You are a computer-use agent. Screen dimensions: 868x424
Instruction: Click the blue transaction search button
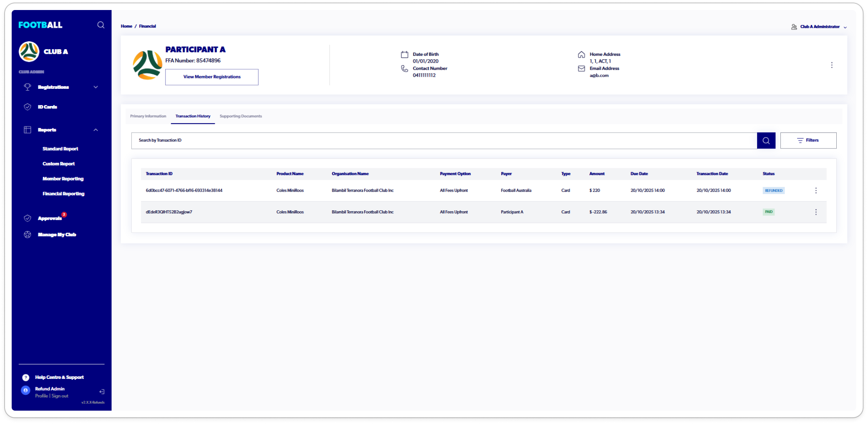coord(766,141)
